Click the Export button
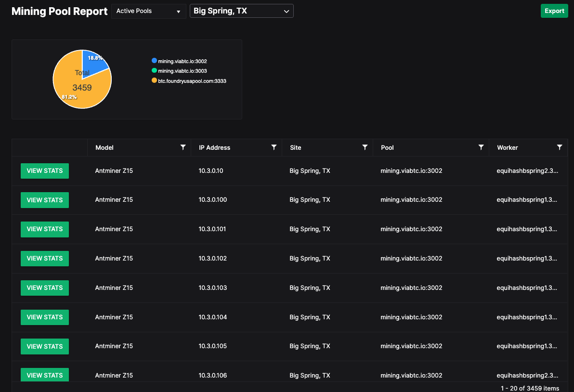This screenshot has width=574, height=392. click(x=554, y=11)
